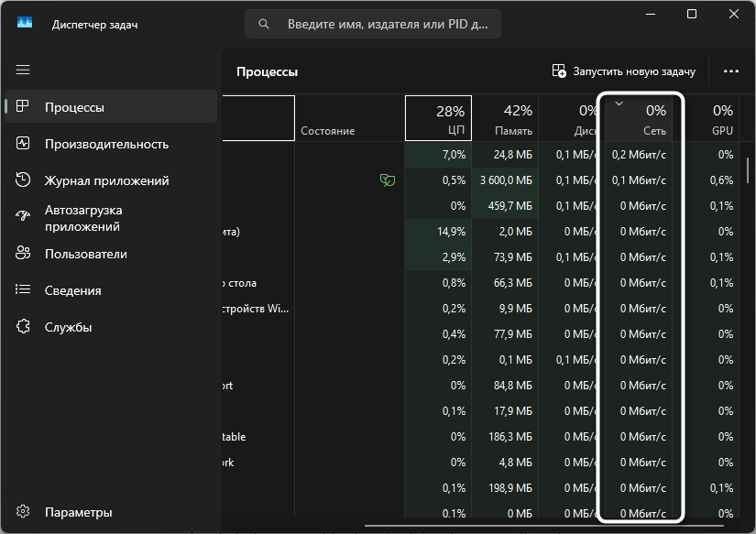Open the Службы section

[x=111, y=327]
